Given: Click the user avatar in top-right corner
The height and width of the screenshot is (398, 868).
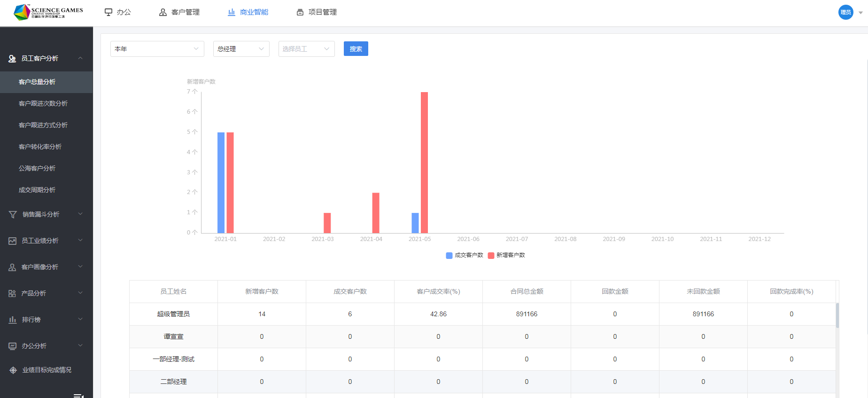Looking at the screenshot, I should pos(845,12).
